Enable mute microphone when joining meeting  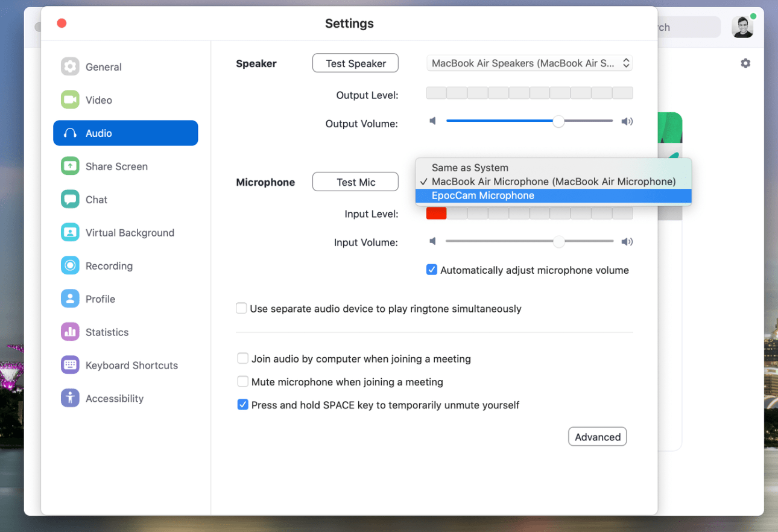click(x=242, y=382)
